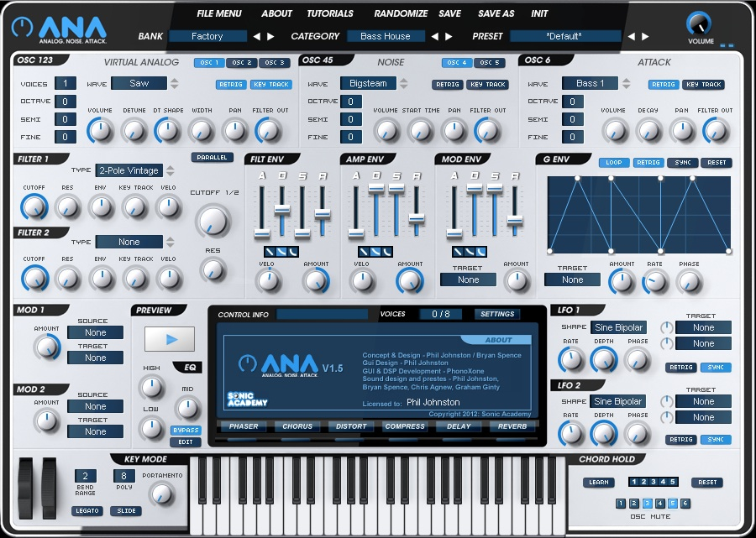The height and width of the screenshot is (538, 756).
Task: Click the Save As button
Action: point(496,14)
